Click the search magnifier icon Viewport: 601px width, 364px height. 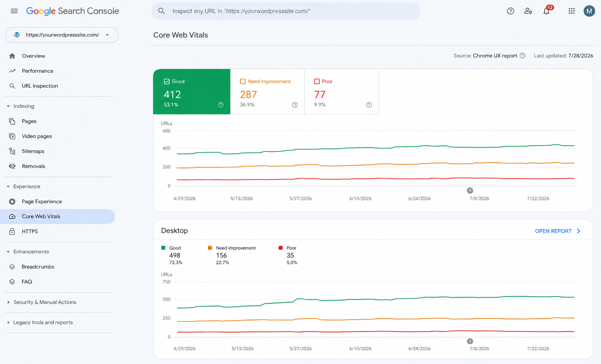pyautogui.click(x=162, y=11)
